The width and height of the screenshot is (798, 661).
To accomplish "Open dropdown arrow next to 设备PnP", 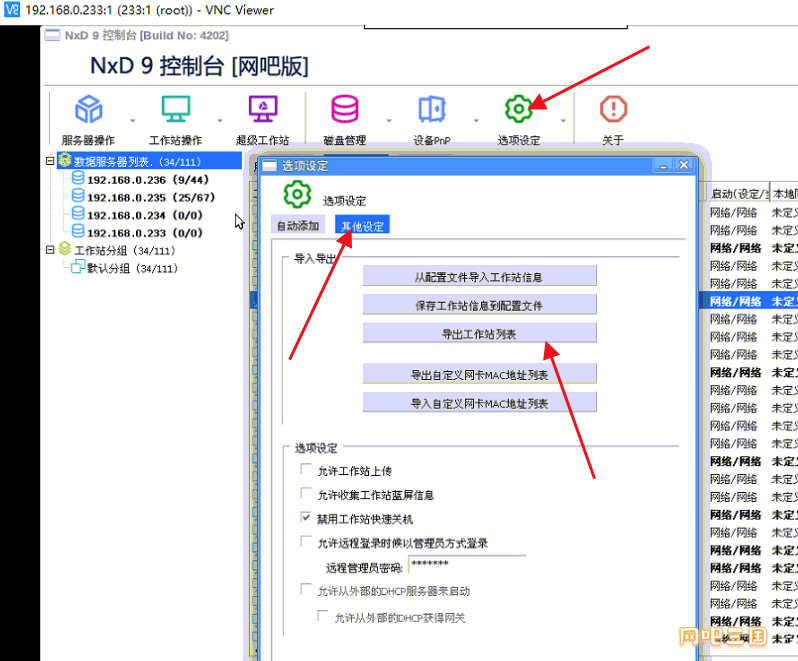I will tap(476, 121).
